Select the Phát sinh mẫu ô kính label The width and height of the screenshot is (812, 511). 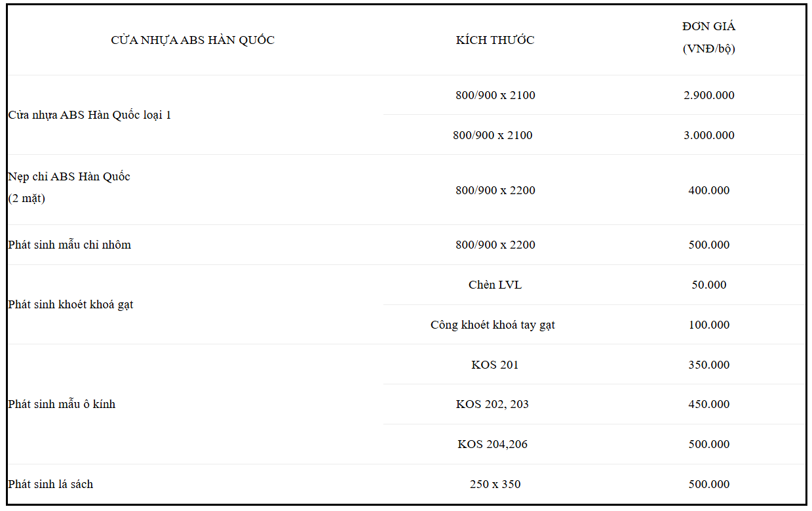[62, 404]
